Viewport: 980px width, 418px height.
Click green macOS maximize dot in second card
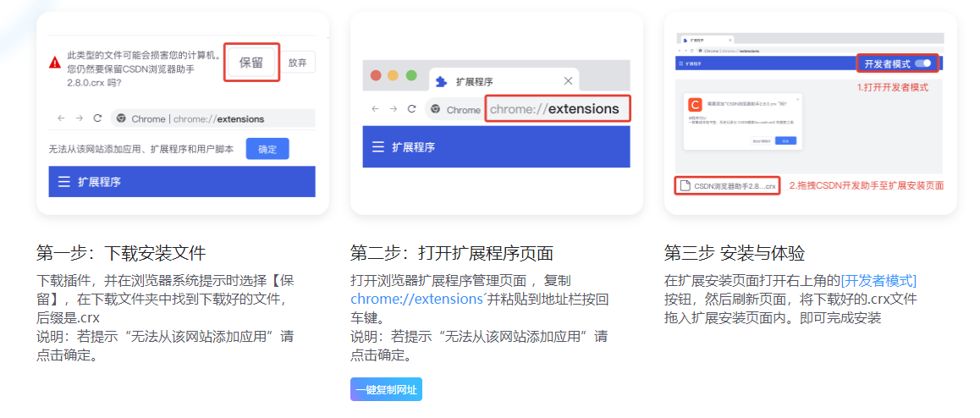tap(411, 75)
